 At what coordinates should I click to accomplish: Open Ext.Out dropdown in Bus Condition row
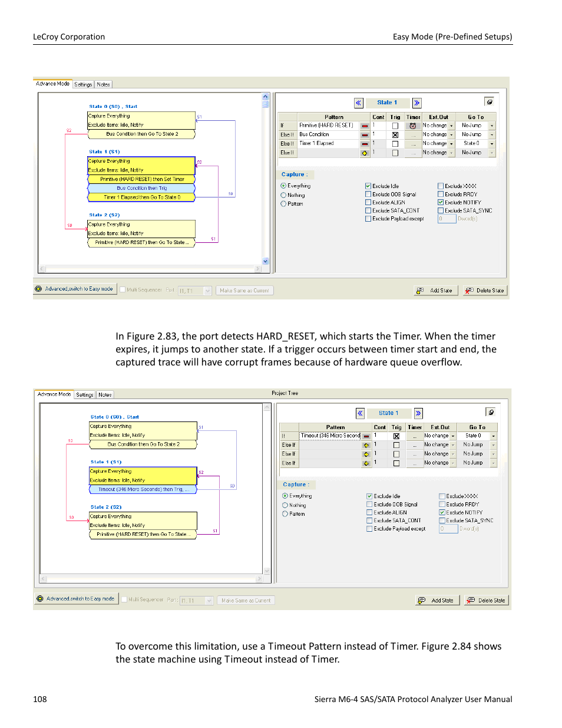coord(451,135)
